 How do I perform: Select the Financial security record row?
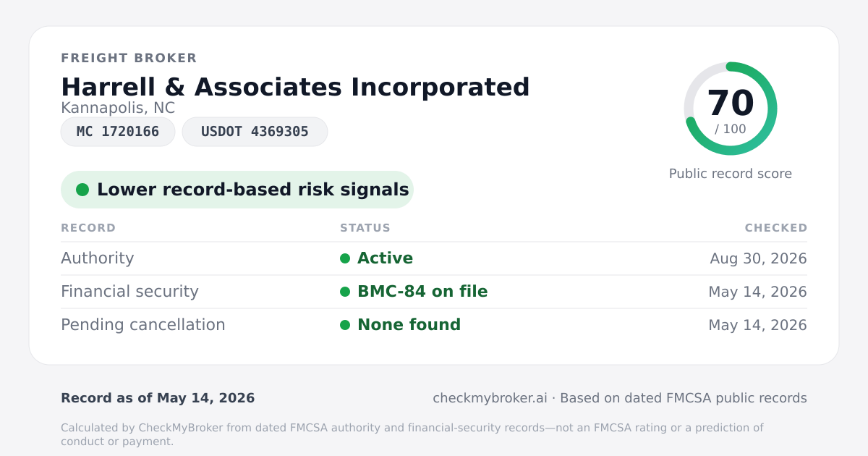click(x=434, y=292)
